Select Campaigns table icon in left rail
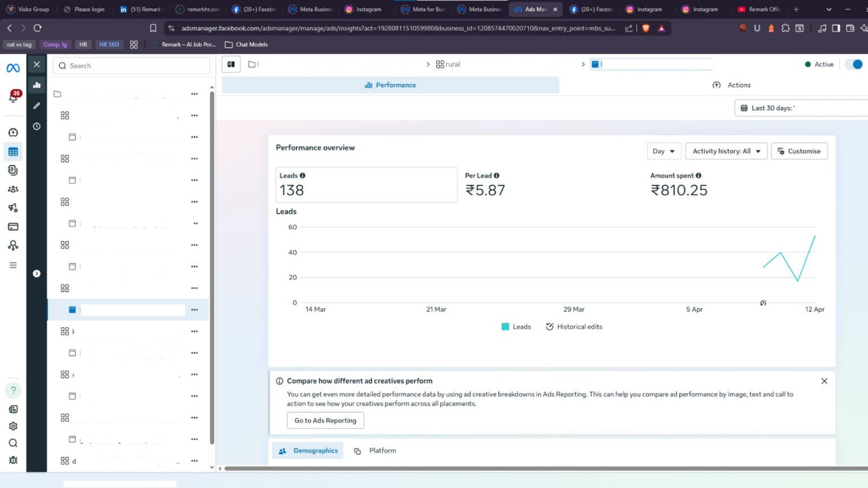 (x=13, y=152)
